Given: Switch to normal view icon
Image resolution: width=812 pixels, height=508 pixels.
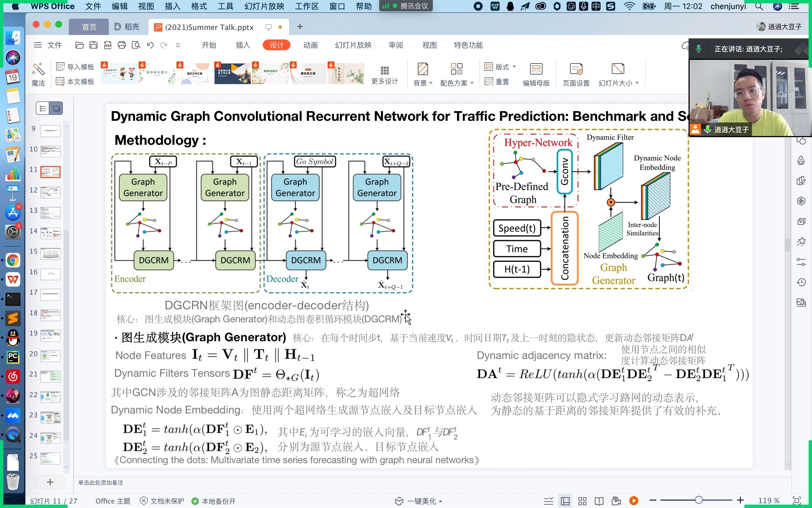Looking at the screenshot, I should coord(565,501).
